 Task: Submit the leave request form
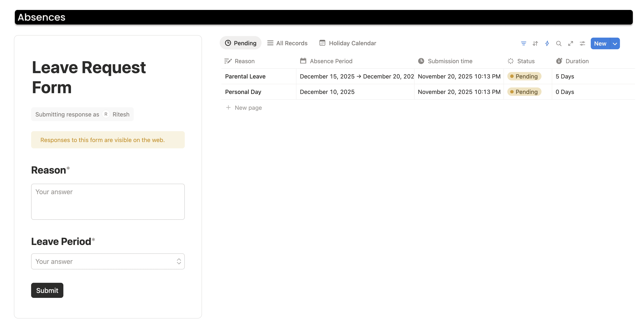click(47, 290)
